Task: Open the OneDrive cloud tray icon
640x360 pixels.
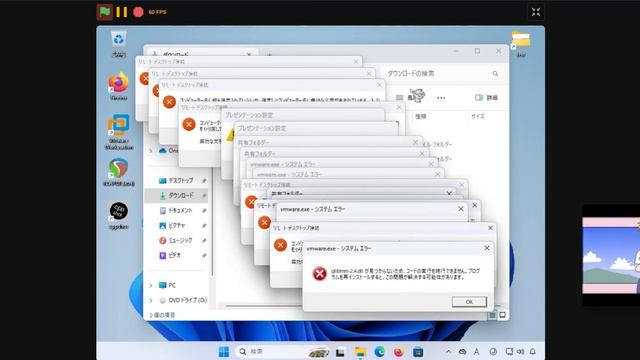Action: tap(462, 352)
